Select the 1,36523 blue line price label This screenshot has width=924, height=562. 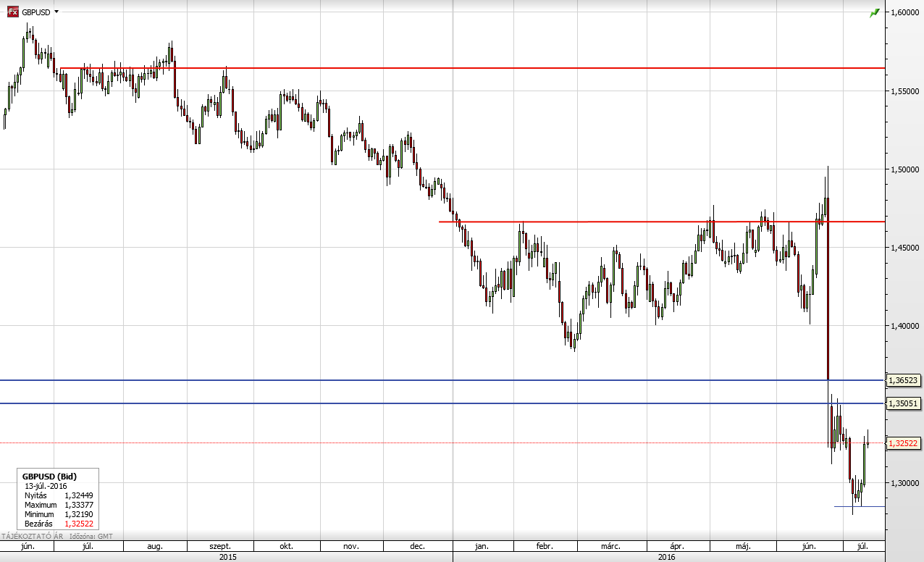[x=904, y=379]
